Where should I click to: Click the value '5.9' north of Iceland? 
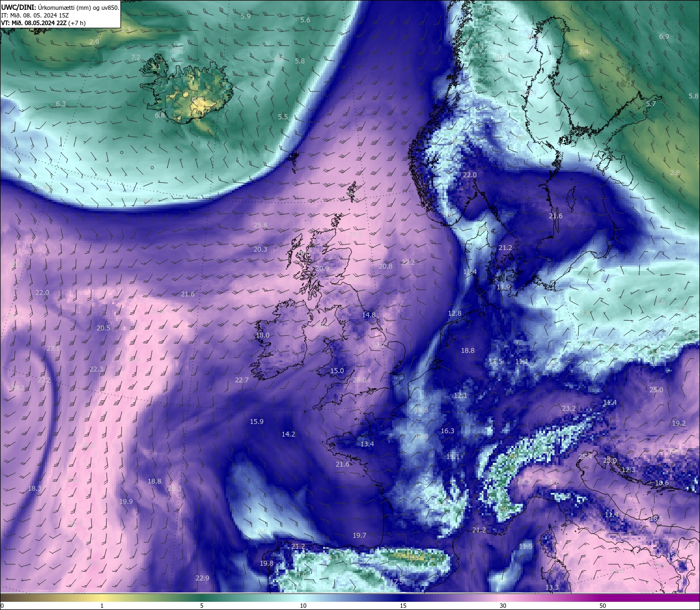[x=246, y=16]
